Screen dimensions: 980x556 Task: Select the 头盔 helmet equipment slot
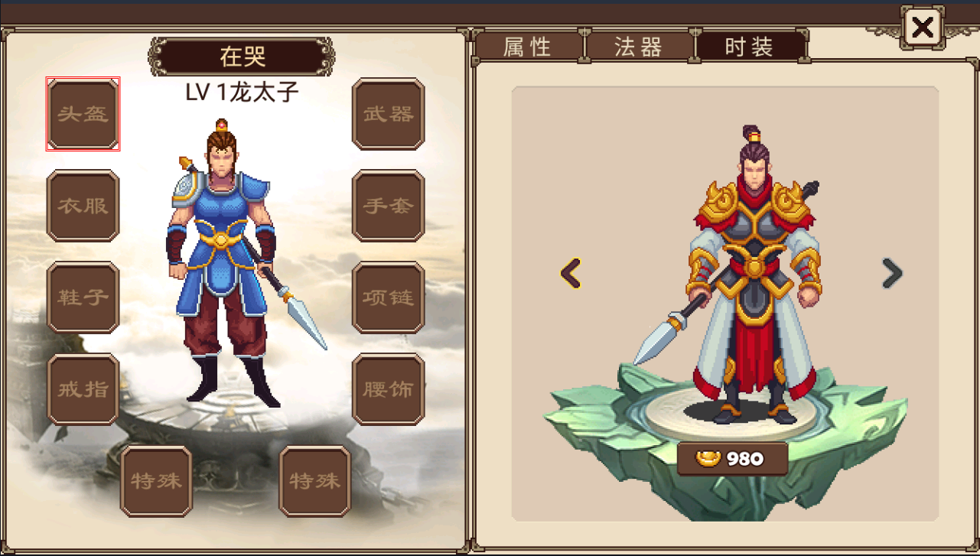83,114
